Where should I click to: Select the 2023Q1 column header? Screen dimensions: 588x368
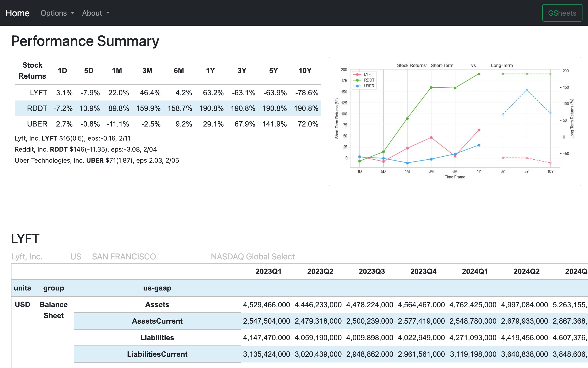(269, 271)
